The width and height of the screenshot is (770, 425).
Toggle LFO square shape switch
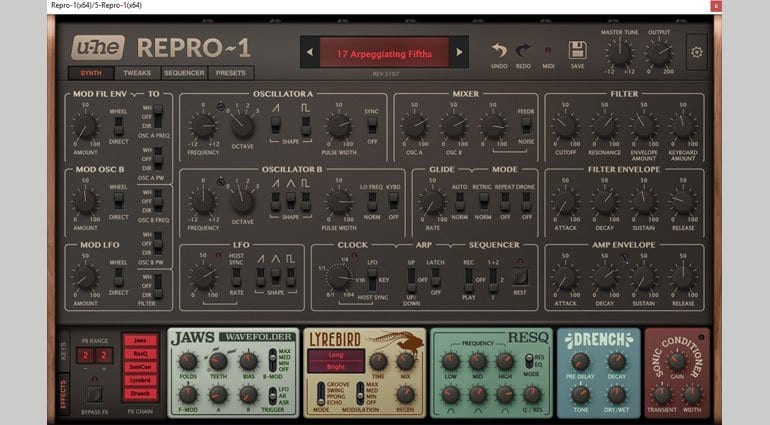coord(291,277)
